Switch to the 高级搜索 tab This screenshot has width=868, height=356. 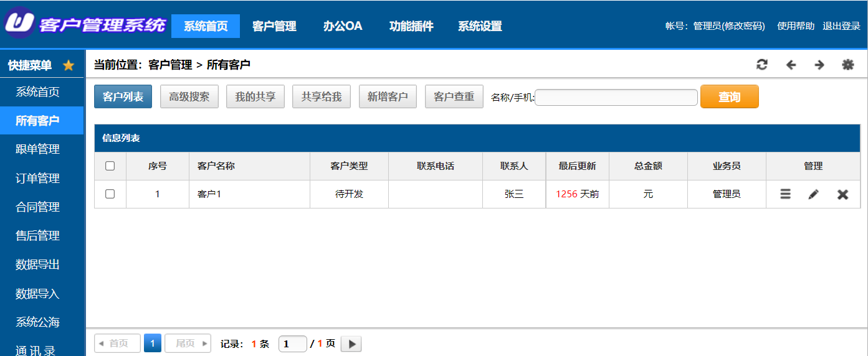coord(189,97)
